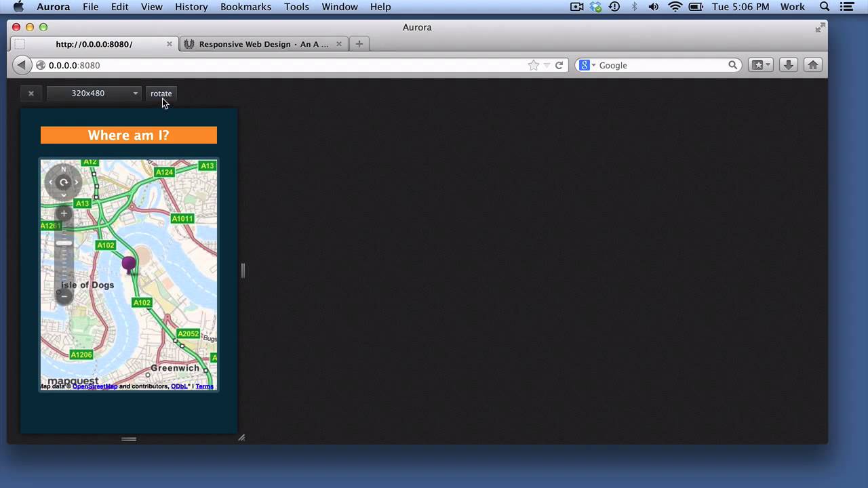This screenshot has height=488, width=868.
Task: Open the Google search engine selector arrow
Action: (x=593, y=65)
